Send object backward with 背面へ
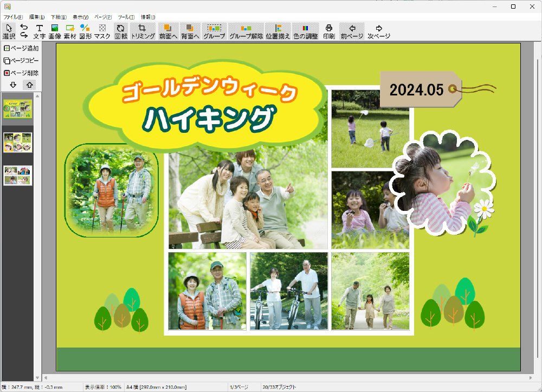The width and height of the screenshot is (542, 392). 190,31
